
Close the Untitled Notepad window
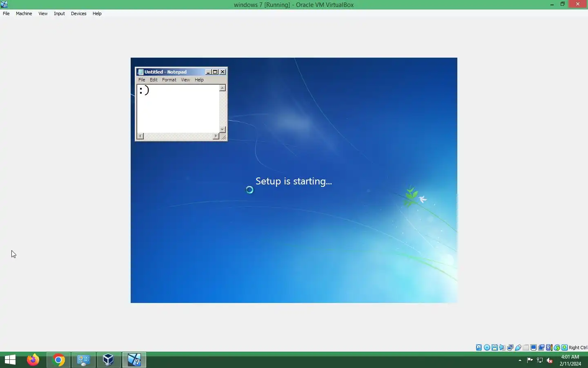(223, 72)
